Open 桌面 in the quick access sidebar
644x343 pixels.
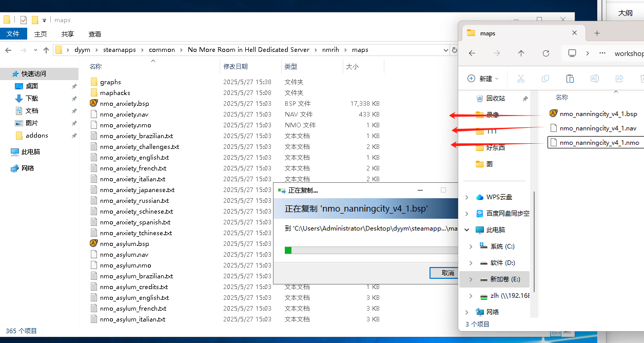(32, 86)
